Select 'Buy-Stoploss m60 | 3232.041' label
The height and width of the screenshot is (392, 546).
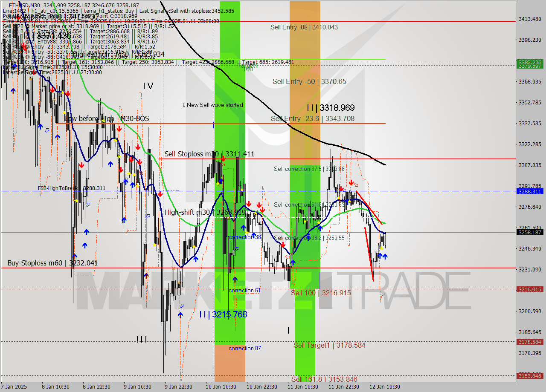(52, 263)
